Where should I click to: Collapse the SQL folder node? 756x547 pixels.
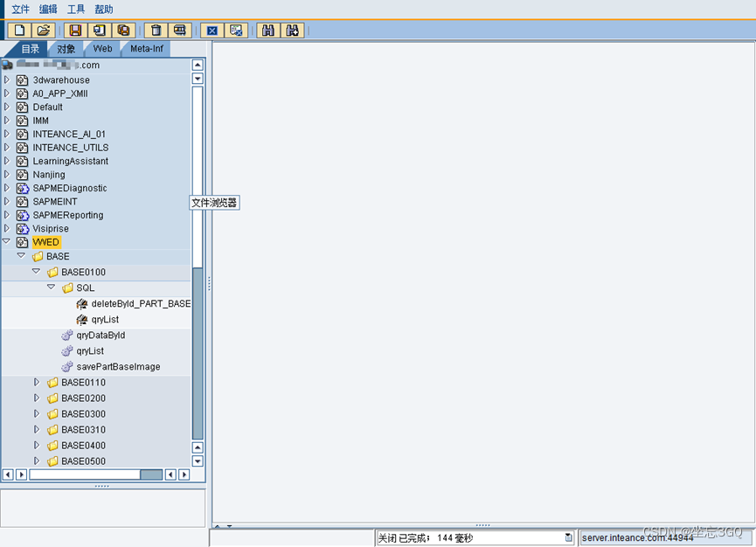[x=50, y=287]
